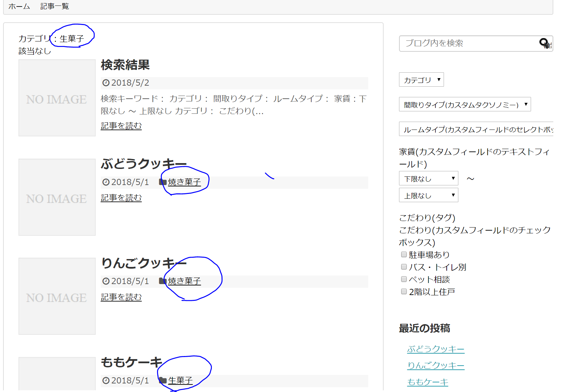The height and width of the screenshot is (392, 566).
Task: Open 記事一覧 in the navigation menu
Action: [x=55, y=6]
